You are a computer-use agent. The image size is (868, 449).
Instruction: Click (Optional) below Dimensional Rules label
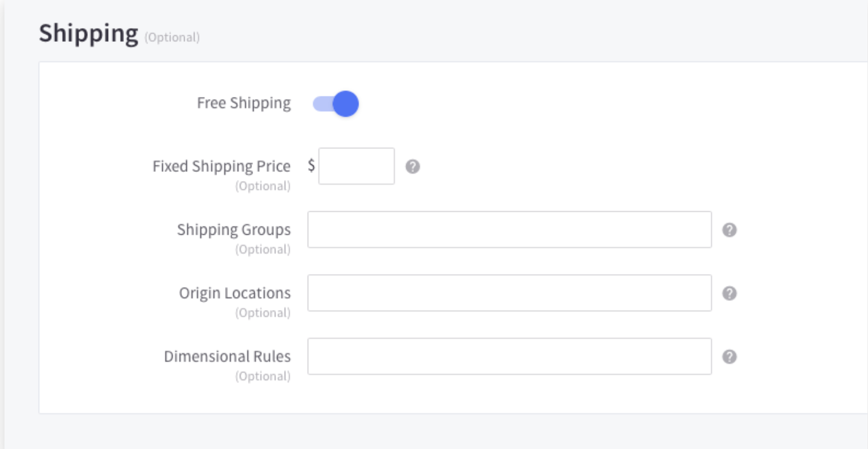click(x=263, y=376)
